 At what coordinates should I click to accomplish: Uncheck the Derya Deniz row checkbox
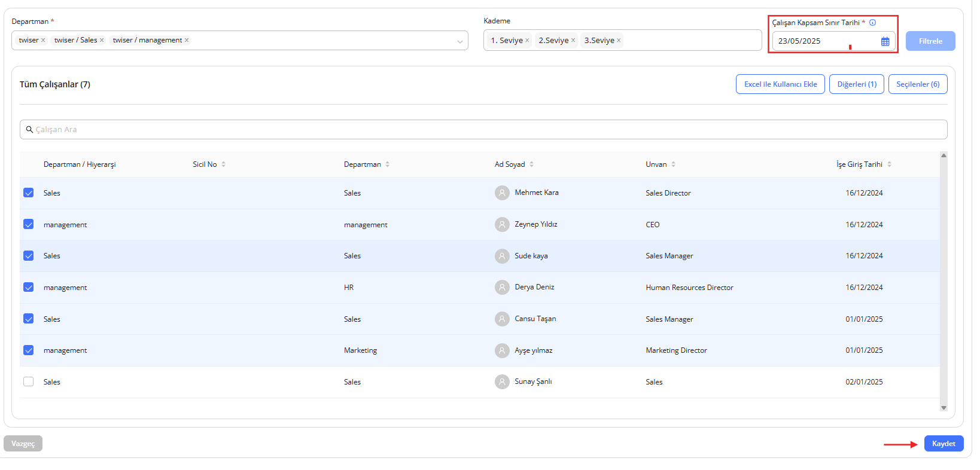coord(28,287)
